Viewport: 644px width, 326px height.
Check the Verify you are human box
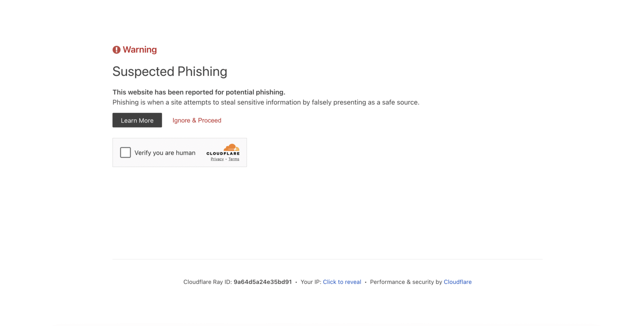click(126, 153)
